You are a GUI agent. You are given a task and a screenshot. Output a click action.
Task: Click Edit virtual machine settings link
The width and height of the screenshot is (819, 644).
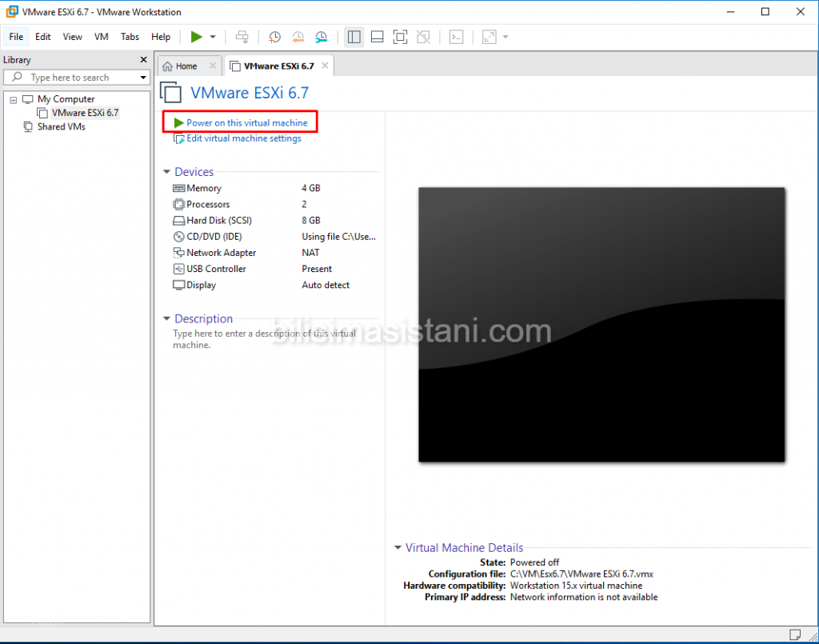243,138
